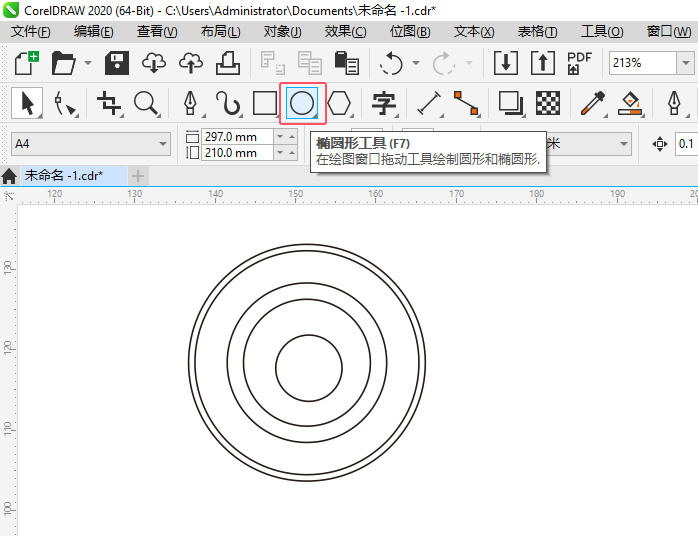This screenshot has width=698, height=536.
Task: Undo the last action
Action: (391, 63)
